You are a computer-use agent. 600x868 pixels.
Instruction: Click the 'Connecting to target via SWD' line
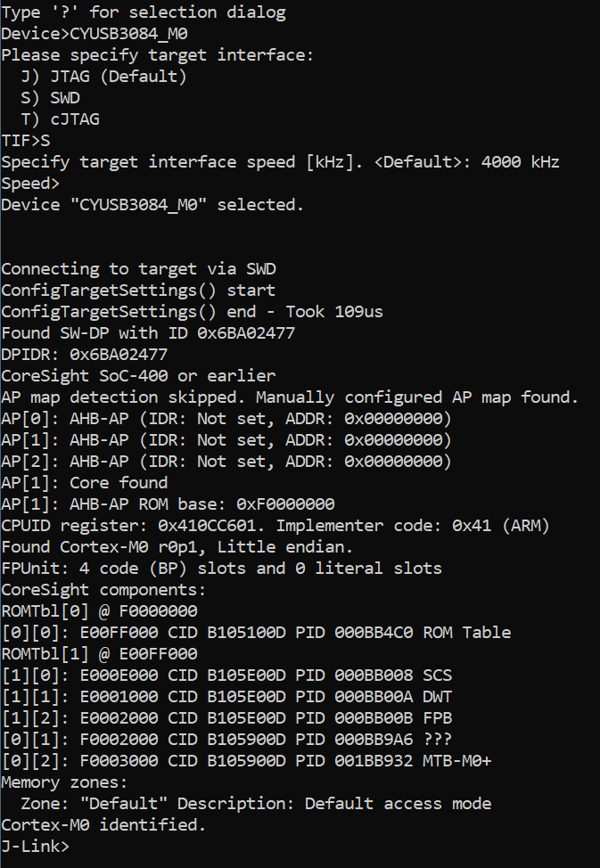(138, 269)
